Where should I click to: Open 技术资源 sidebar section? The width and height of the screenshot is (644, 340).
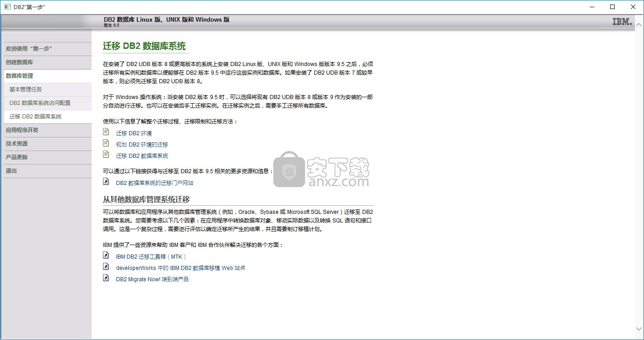[x=48, y=144]
